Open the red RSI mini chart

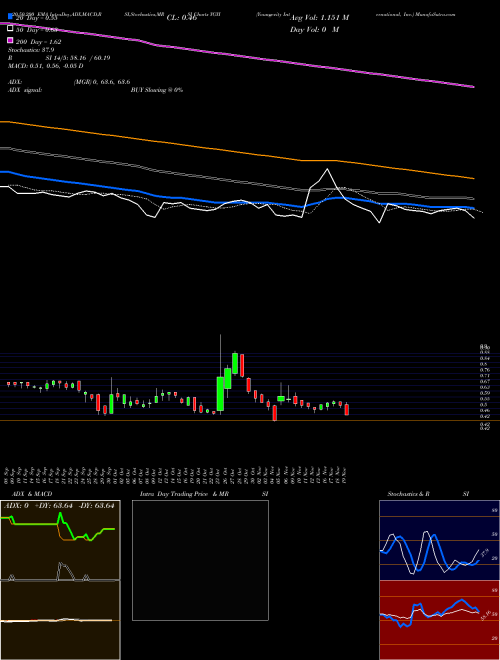click(x=439, y=620)
